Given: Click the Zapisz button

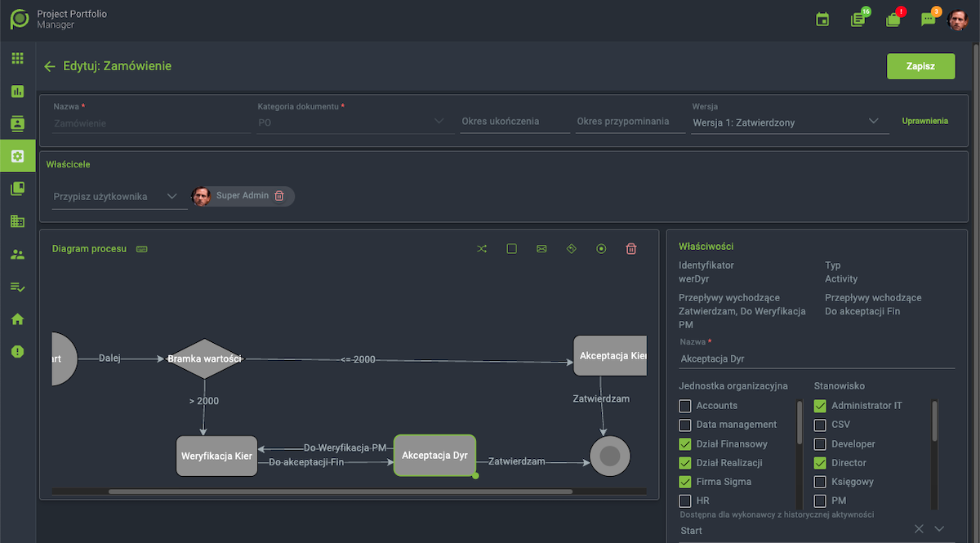Looking at the screenshot, I should tap(920, 66).
